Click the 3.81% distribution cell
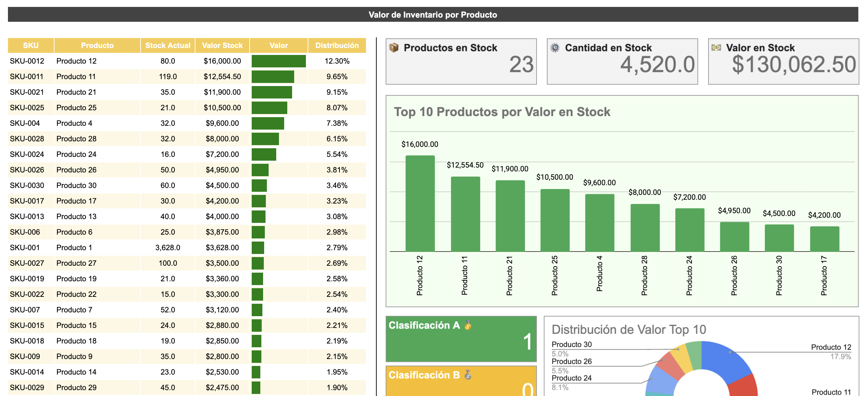868x396 pixels. [x=337, y=170]
